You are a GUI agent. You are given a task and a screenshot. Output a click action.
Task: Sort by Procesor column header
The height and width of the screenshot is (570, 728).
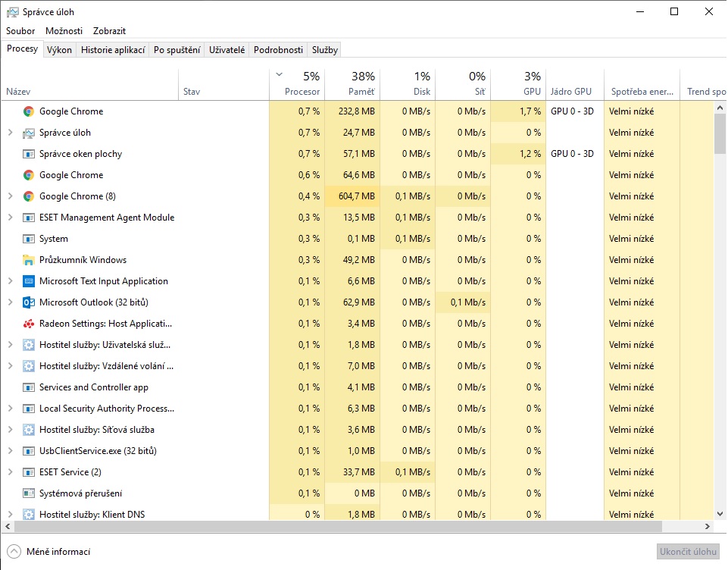297,85
